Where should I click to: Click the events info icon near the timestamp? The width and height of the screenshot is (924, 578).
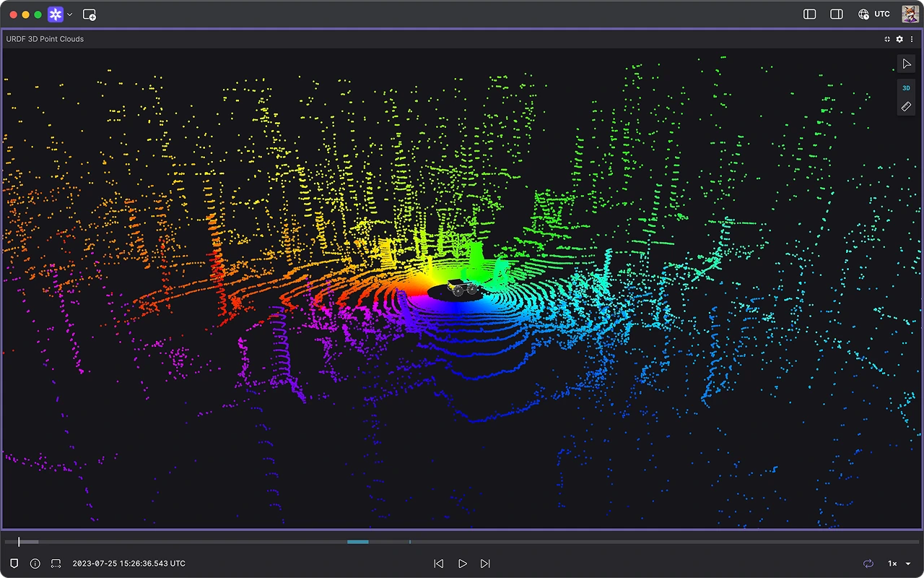click(35, 564)
